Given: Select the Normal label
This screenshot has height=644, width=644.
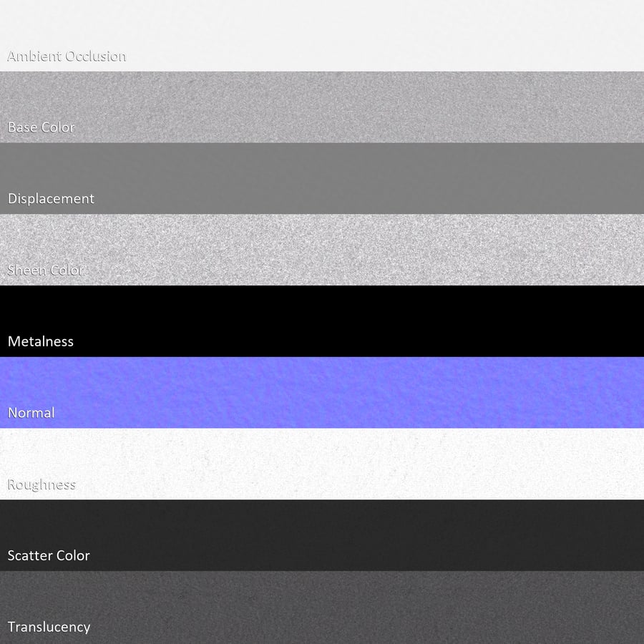Looking at the screenshot, I should pyautogui.click(x=31, y=413).
